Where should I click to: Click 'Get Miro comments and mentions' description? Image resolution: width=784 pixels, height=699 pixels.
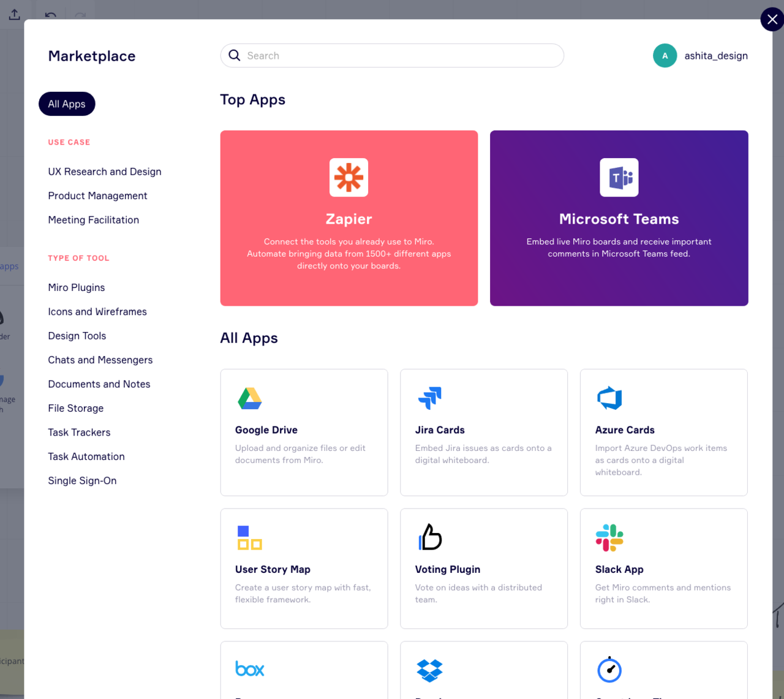[663, 594]
